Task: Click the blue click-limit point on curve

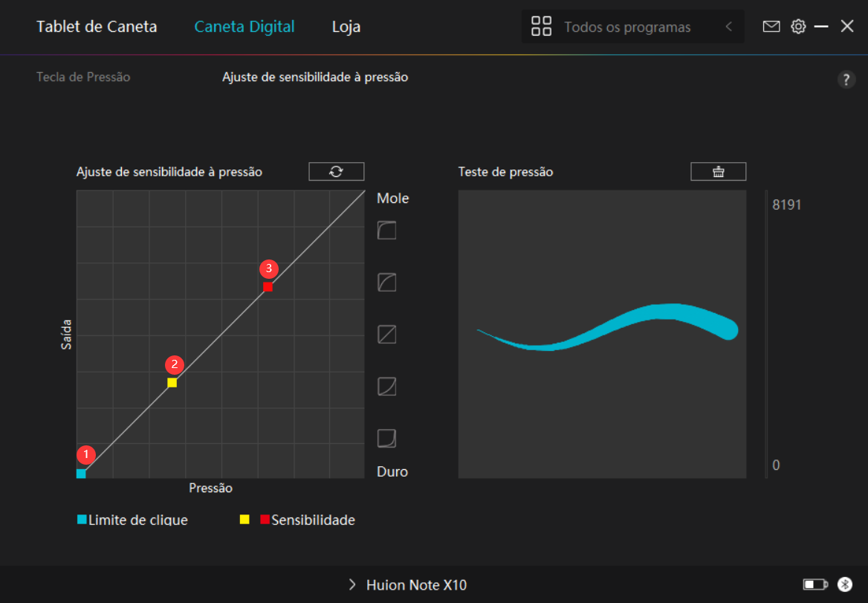Action: pos(81,474)
